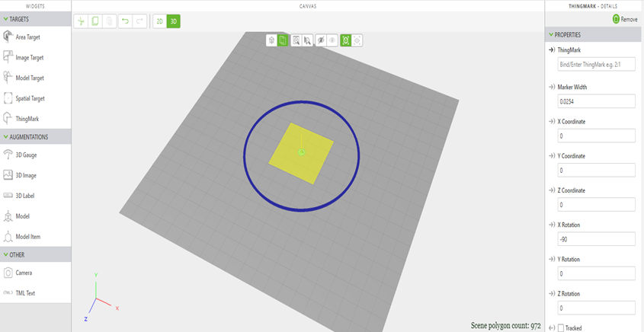Screen dimensions: 644x332
Task: Click the Z Coordinate input field
Action: [596, 204]
